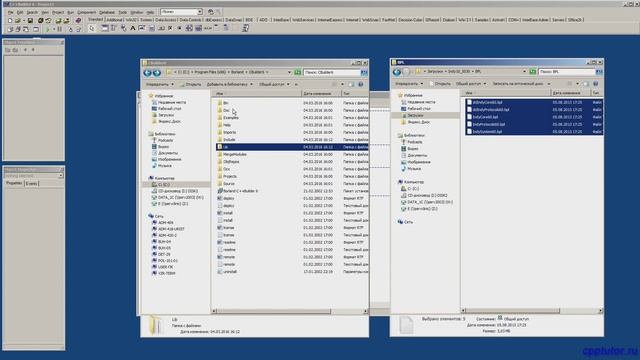This screenshot has height=360, width=640.
Task: Click the search field in BPL explorer
Action: 567,71
